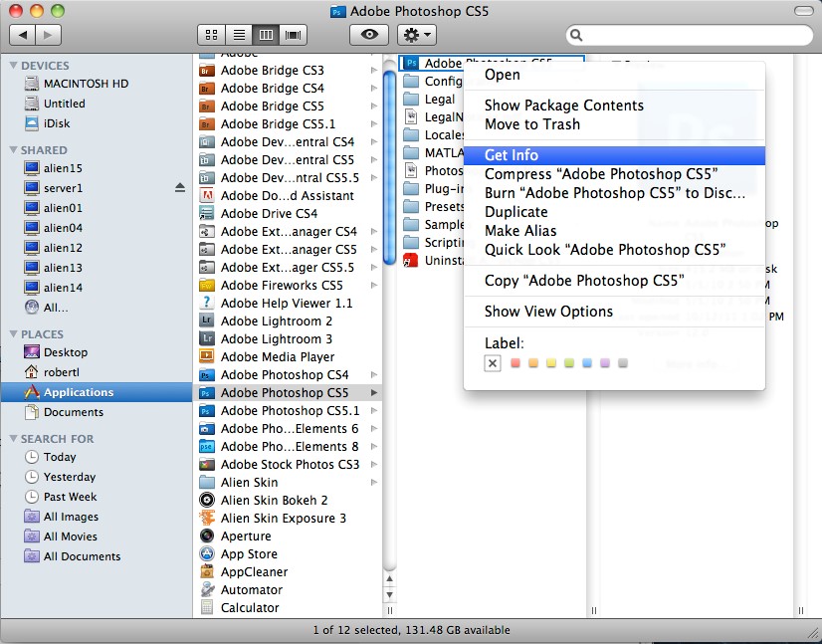Eject server1 using the eject icon
Image resolution: width=822 pixels, height=644 pixels.
pyautogui.click(x=180, y=188)
